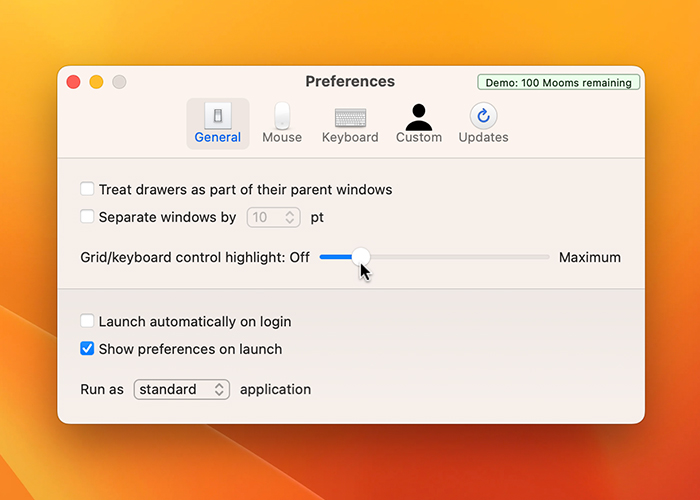Close the Preferences window
Screen dimensions: 700x500
click(x=73, y=82)
